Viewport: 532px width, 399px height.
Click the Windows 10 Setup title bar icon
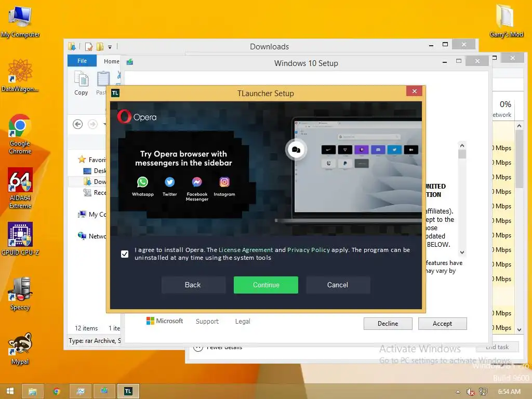(x=129, y=62)
